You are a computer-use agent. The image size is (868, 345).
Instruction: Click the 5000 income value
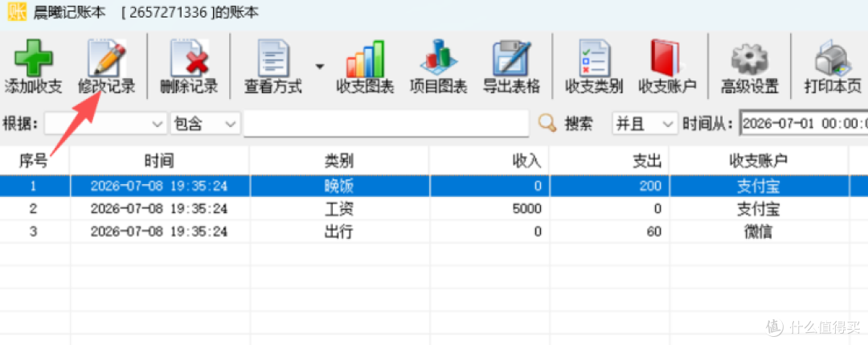click(527, 209)
